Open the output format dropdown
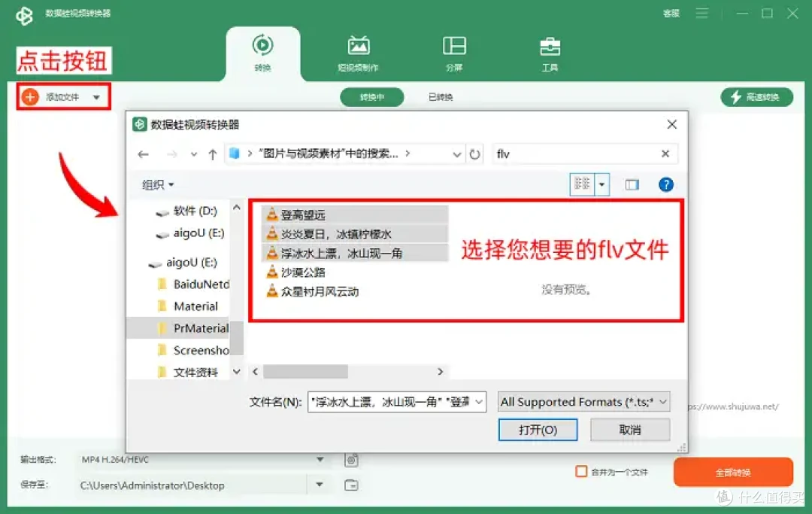Image resolution: width=812 pixels, height=514 pixels. (320, 459)
